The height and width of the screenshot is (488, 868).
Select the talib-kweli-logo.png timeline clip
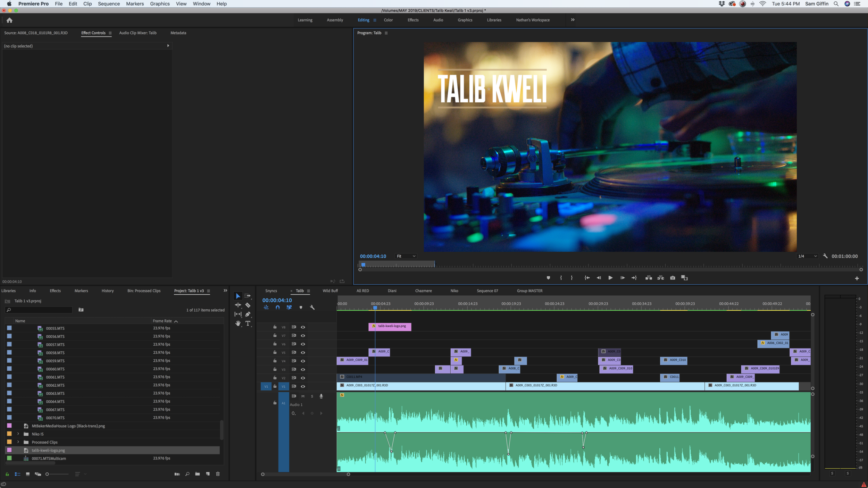pyautogui.click(x=390, y=326)
